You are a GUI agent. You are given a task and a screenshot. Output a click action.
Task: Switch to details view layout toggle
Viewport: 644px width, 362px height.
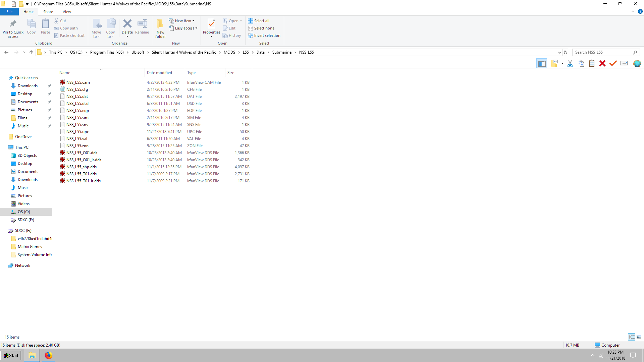632,337
